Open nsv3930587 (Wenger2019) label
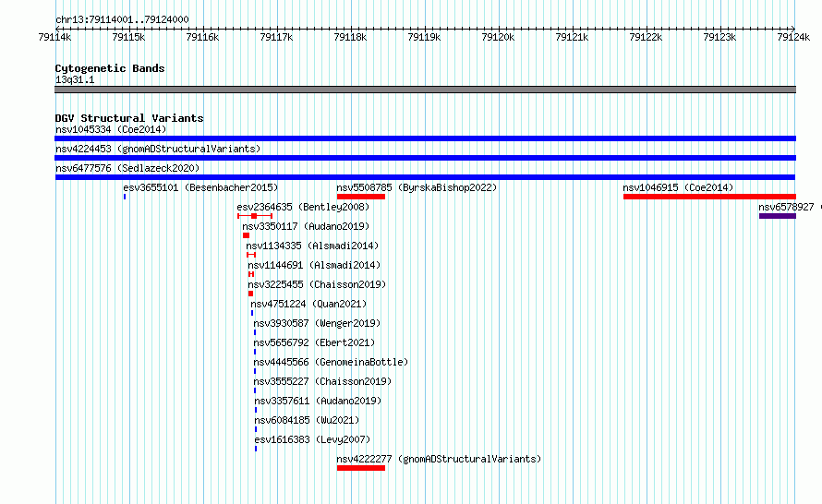The height and width of the screenshot is (504, 822). (317, 323)
